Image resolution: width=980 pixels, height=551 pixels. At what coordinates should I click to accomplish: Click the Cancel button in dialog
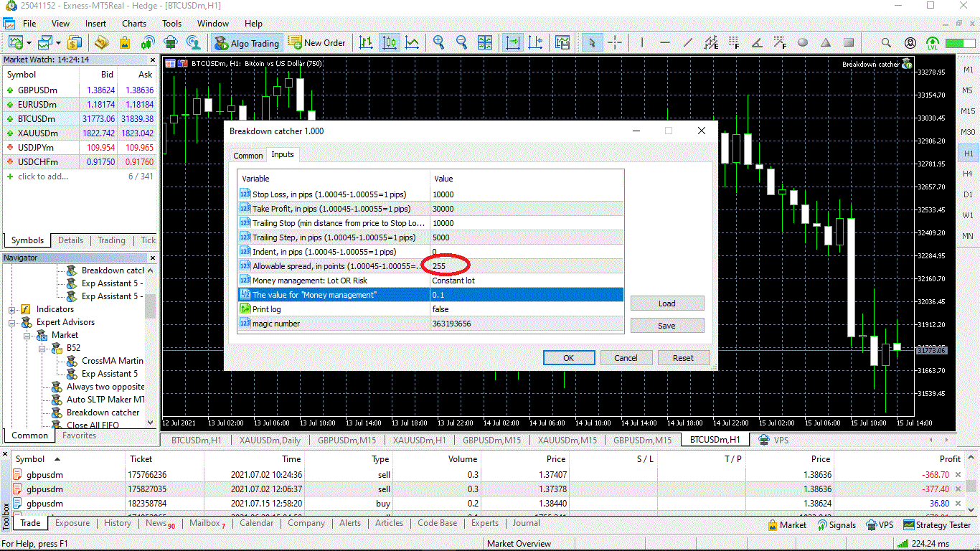626,357
